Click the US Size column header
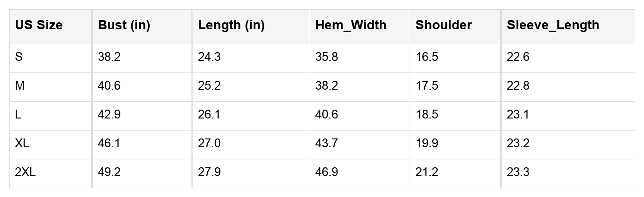 point(38,25)
